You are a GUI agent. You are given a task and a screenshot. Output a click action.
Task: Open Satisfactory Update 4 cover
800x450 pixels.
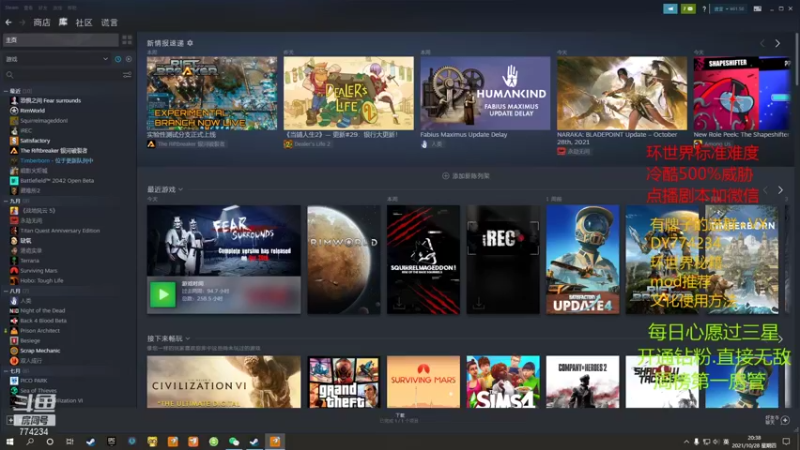pyautogui.click(x=583, y=259)
